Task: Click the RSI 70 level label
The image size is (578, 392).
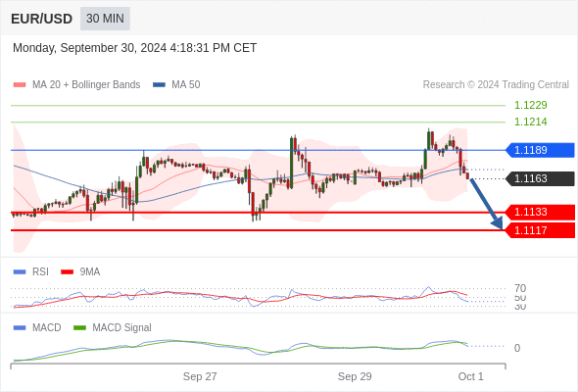Action: pos(520,288)
